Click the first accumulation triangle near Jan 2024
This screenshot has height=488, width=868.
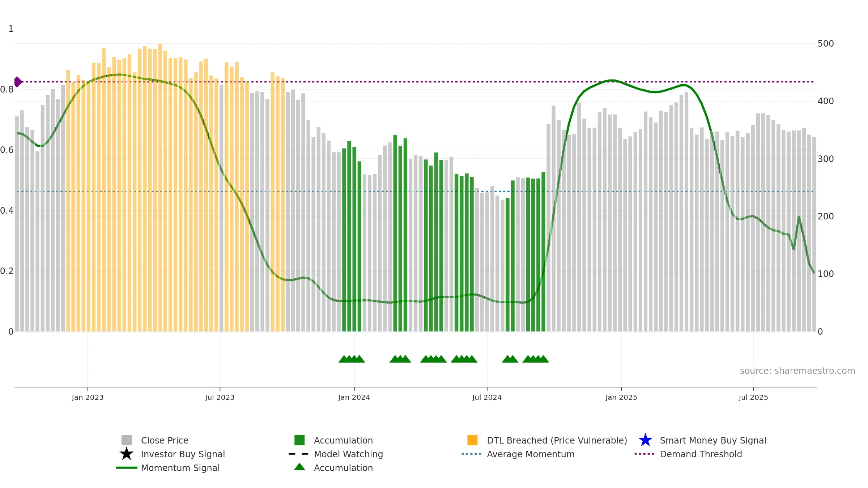(x=343, y=359)
